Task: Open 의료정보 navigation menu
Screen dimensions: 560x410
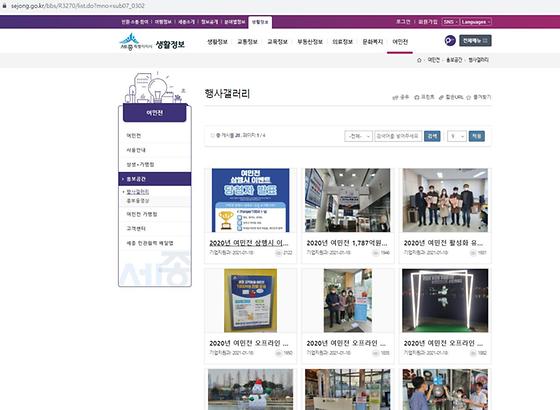Action: click(x=342, y=42)
